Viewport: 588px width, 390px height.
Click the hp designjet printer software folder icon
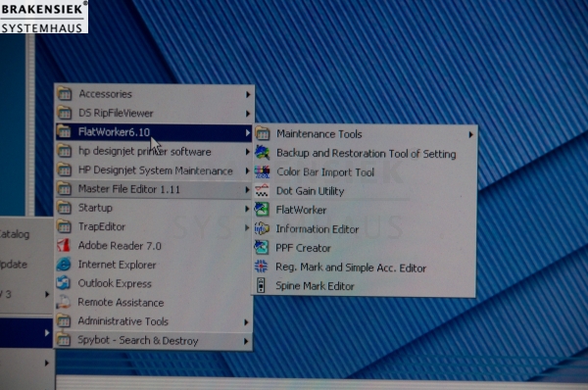pos(65,151)
